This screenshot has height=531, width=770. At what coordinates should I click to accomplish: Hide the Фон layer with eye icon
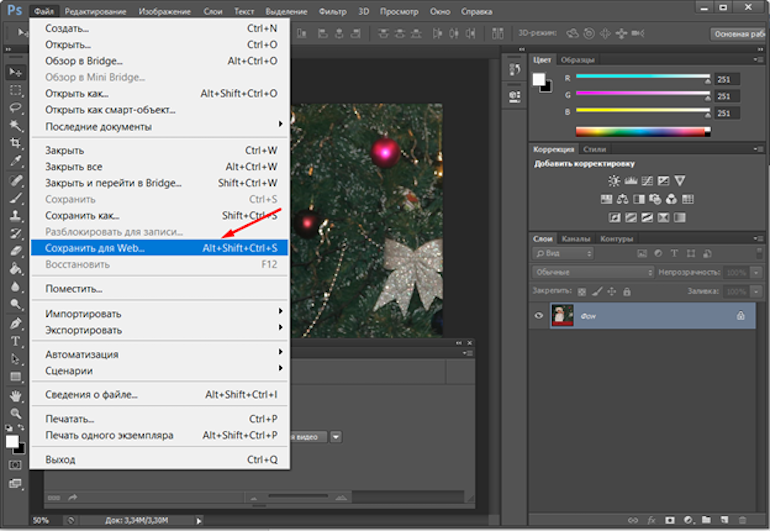539,316
